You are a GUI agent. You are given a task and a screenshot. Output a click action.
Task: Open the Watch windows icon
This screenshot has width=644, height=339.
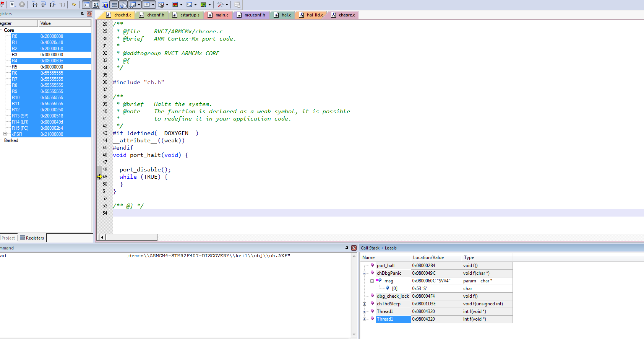point(133,5)
